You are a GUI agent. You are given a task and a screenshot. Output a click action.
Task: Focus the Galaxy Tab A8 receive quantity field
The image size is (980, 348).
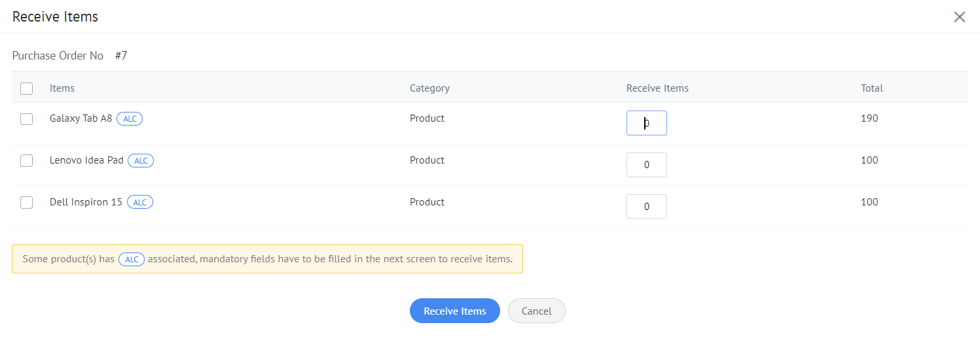646,123
